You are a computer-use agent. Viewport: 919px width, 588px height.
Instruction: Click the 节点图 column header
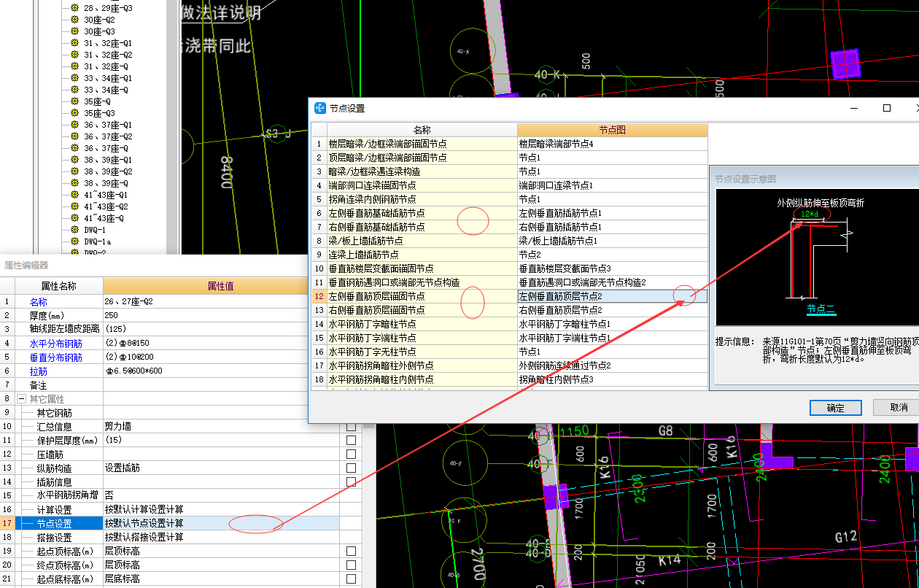pyautogui.click(x=612, y=130)
